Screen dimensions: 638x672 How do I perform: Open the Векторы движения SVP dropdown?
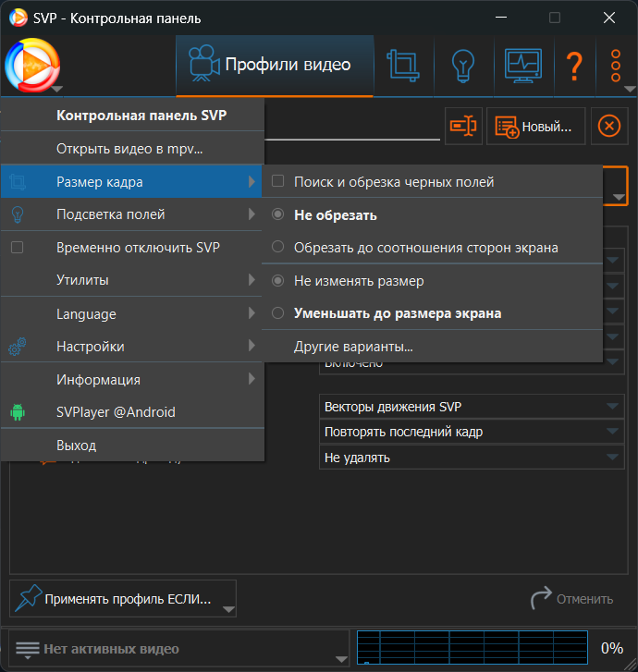coord(472,407)
